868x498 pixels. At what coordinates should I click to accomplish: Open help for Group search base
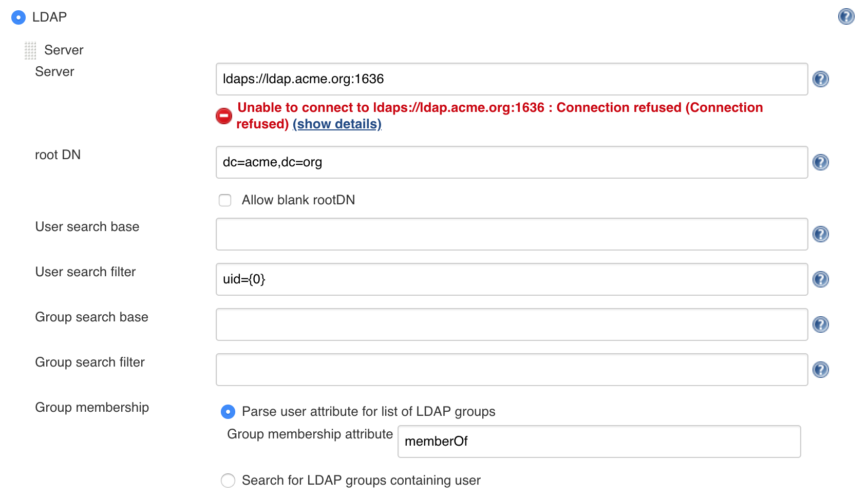[x=820, y=324]
